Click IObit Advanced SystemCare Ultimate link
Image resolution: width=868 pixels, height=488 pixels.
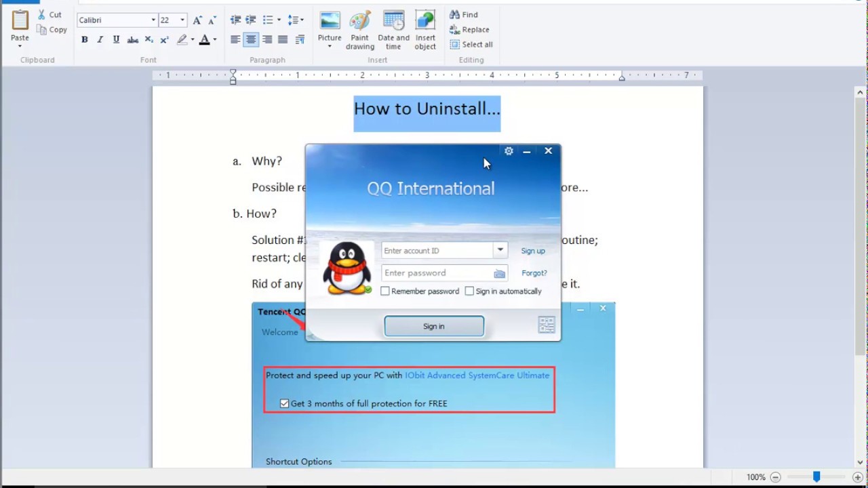tap(477, 375)
